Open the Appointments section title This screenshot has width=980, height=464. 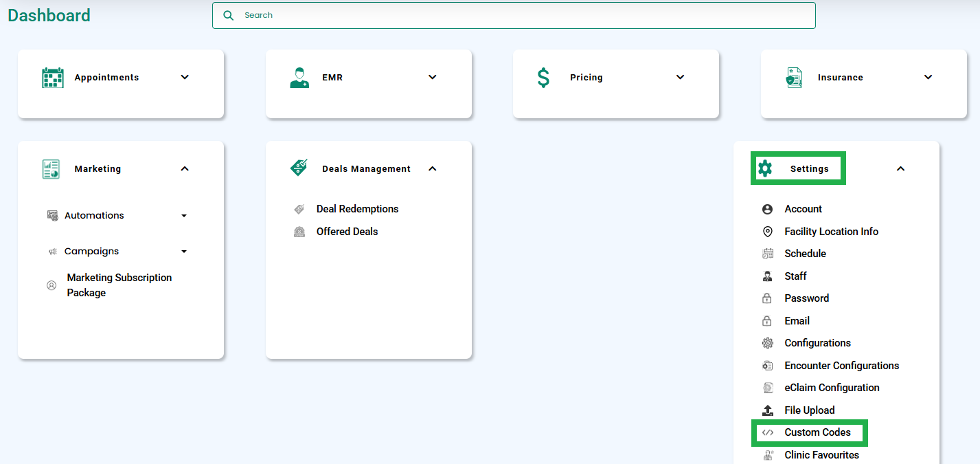point(106,78)
